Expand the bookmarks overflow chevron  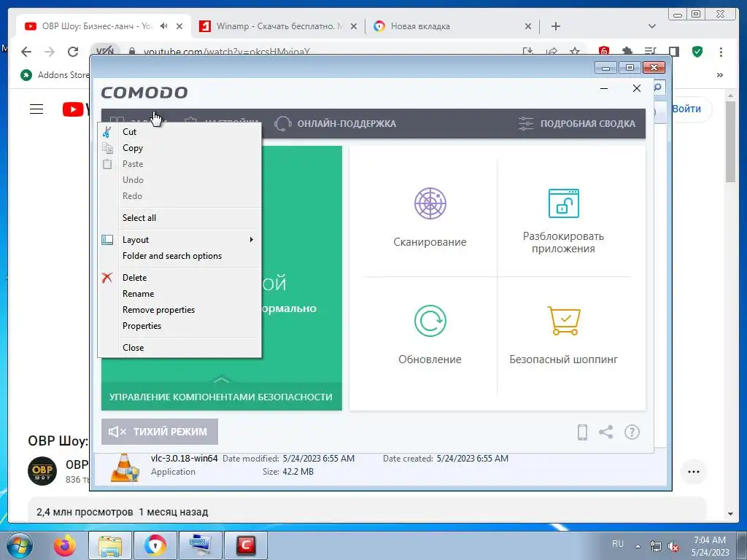[x=720, y=75]
